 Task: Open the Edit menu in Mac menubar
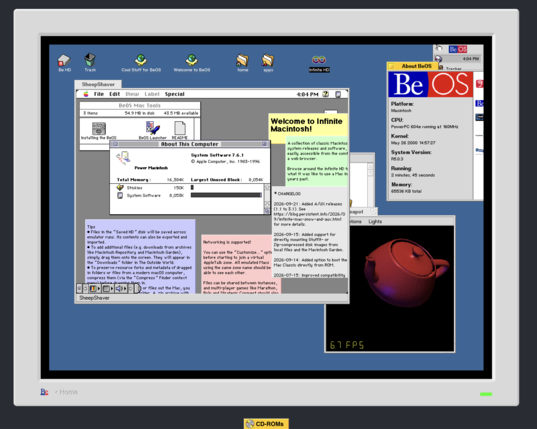pos(114,94)
